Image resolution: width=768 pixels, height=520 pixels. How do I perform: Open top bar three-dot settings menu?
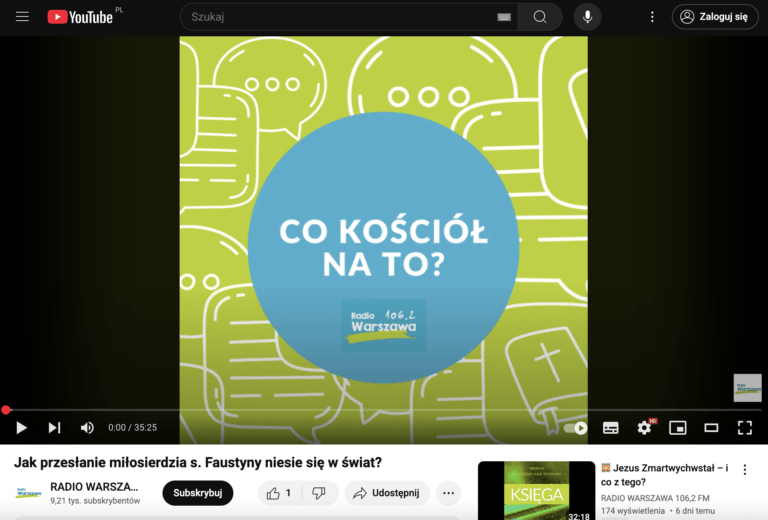click(x=652, y=17)
